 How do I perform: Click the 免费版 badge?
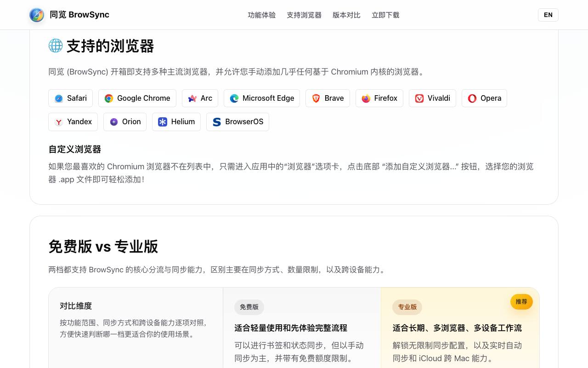(249, 307)
